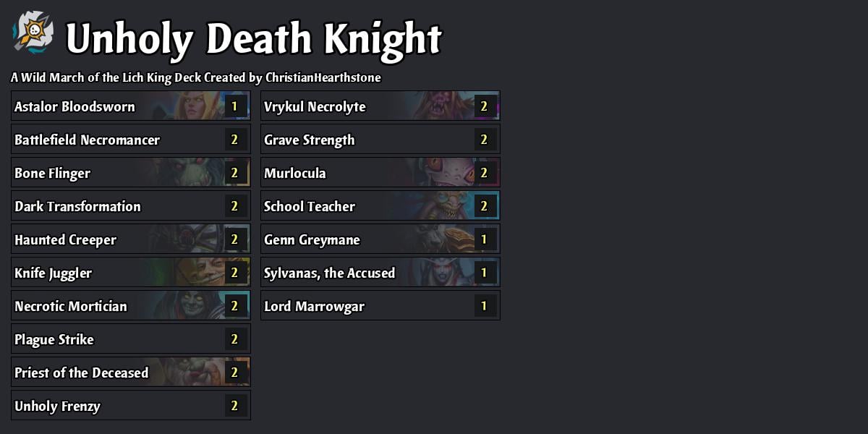Select the Bone Flinger deck entry

(130, 172)
